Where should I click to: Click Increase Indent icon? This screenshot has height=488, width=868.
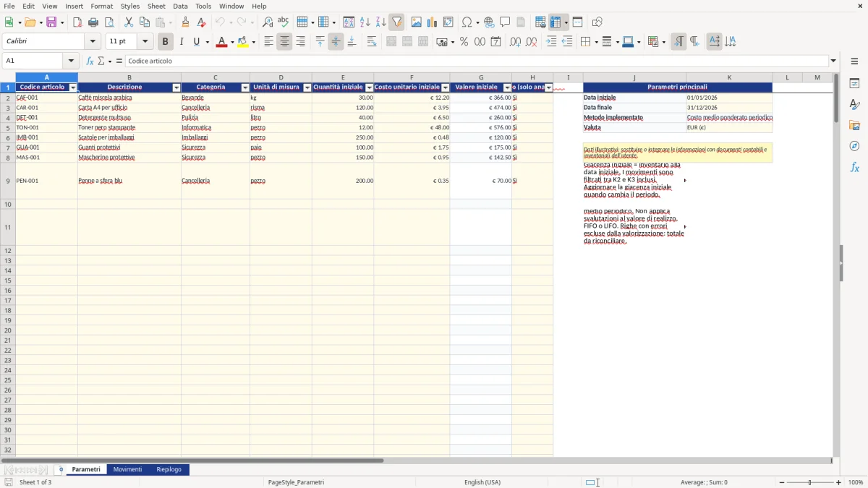551,42
